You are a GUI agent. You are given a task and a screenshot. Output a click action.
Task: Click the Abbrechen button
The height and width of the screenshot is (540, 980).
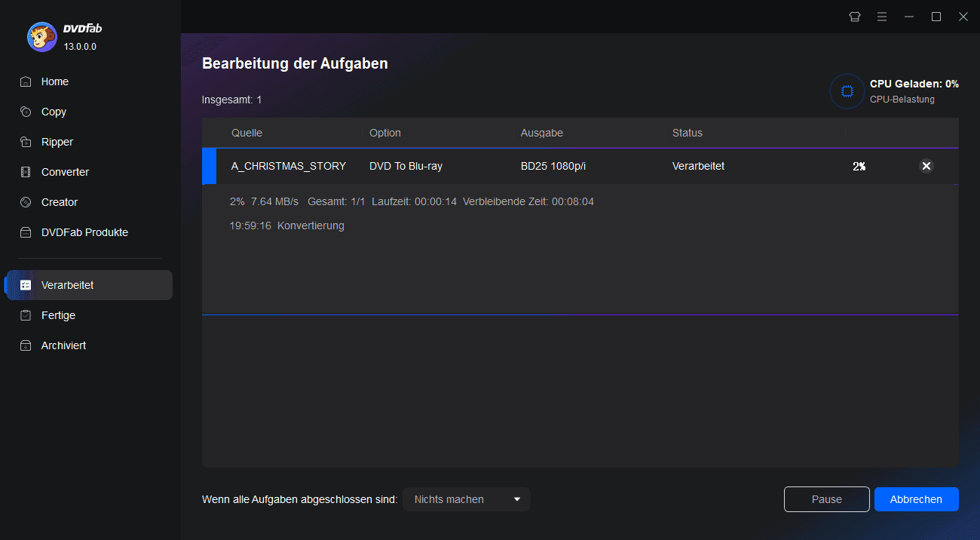pos(917,499)
